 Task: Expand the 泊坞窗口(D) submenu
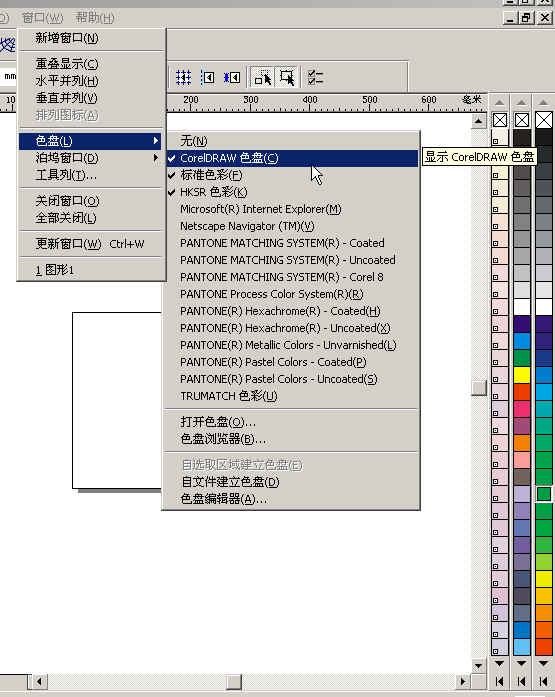[x=90, y=158]
